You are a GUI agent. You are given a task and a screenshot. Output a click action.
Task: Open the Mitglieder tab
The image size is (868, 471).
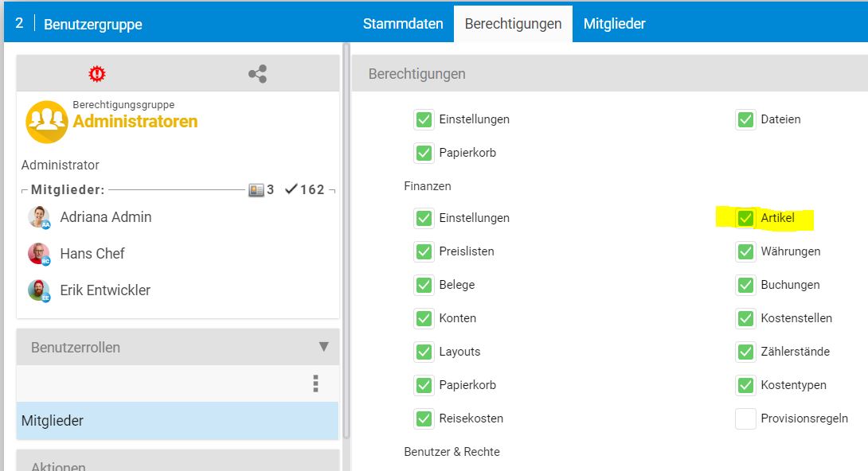coord(614,24)
